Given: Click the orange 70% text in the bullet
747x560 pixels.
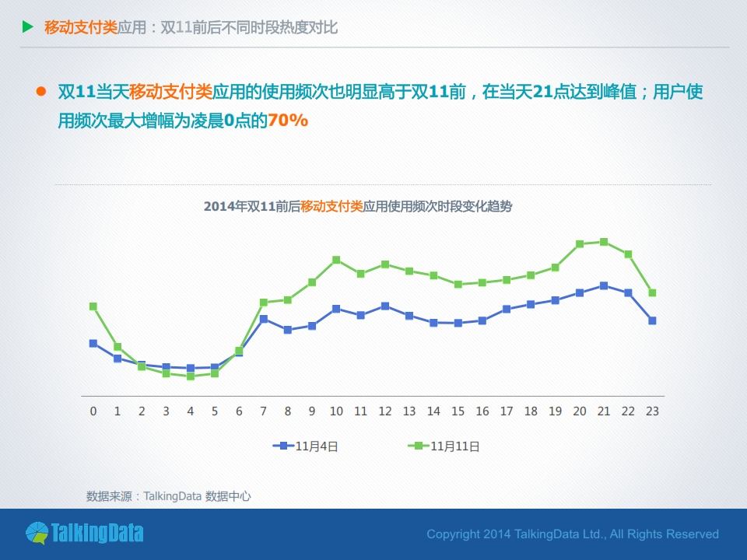Looking at the screenshot, I should click(x=288, y=121).
